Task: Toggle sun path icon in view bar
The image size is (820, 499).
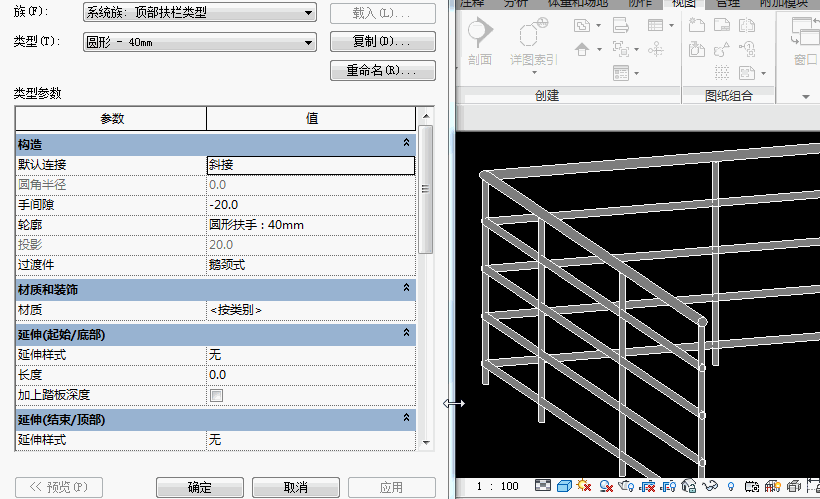Action: [x=585, y=486]
